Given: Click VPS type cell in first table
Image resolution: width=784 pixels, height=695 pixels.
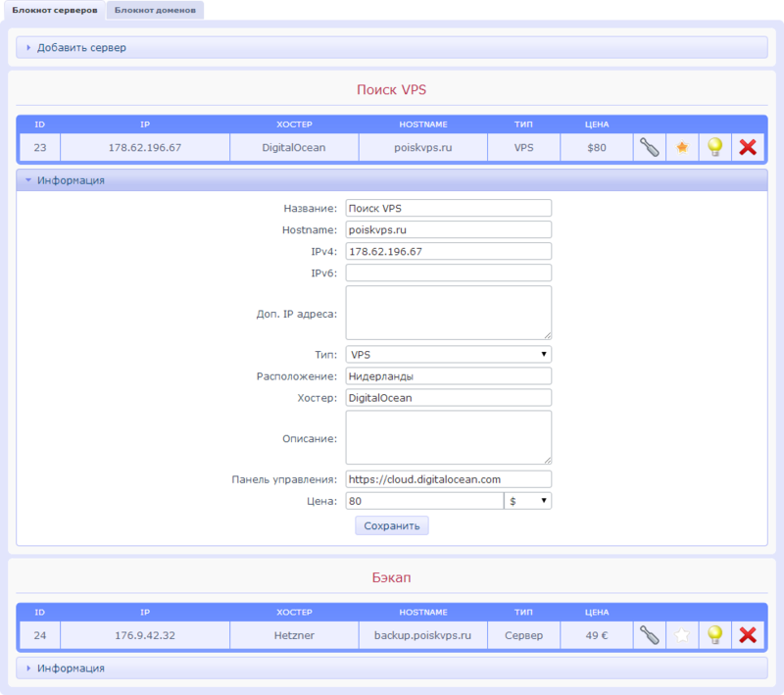Looking at the screenshot, I should pyautogui.click(x=523, y=147).
